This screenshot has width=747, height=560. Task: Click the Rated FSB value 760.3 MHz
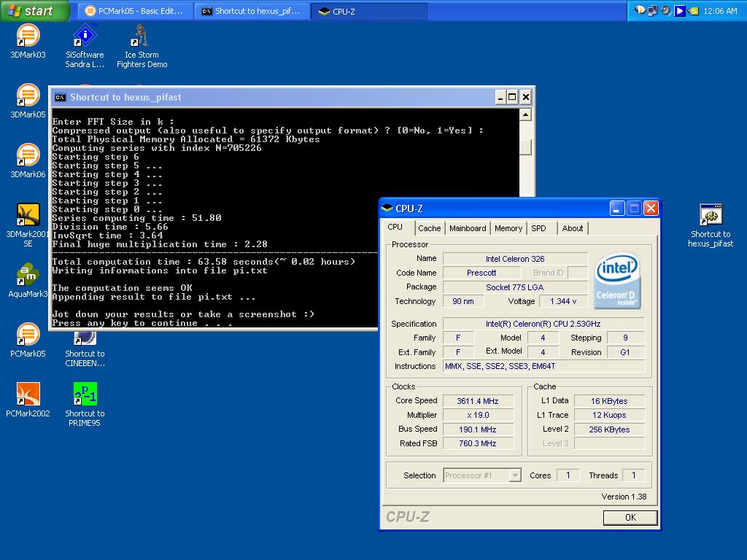tap(478, 443)
